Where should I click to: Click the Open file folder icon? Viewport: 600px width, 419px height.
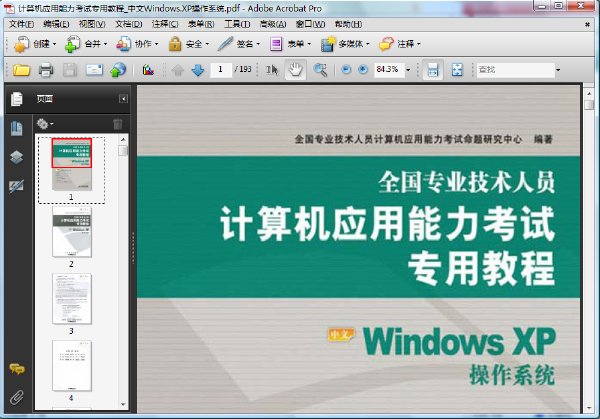coord(21,70)
